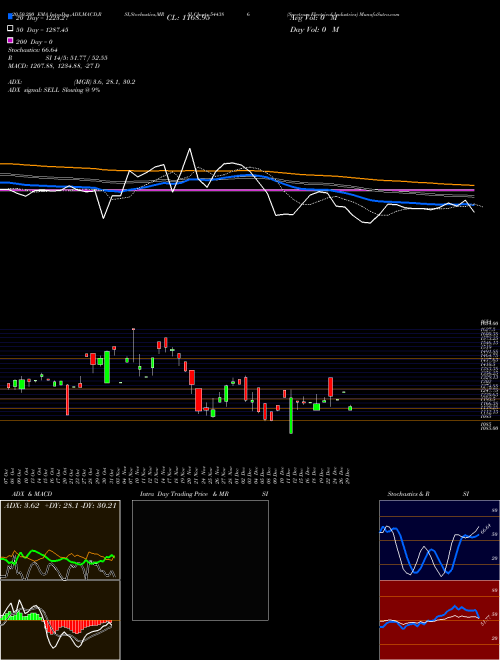Click the tall green candle near 30 Oct
This screenshot has width=500, height=660.
(x=107, y=367)
